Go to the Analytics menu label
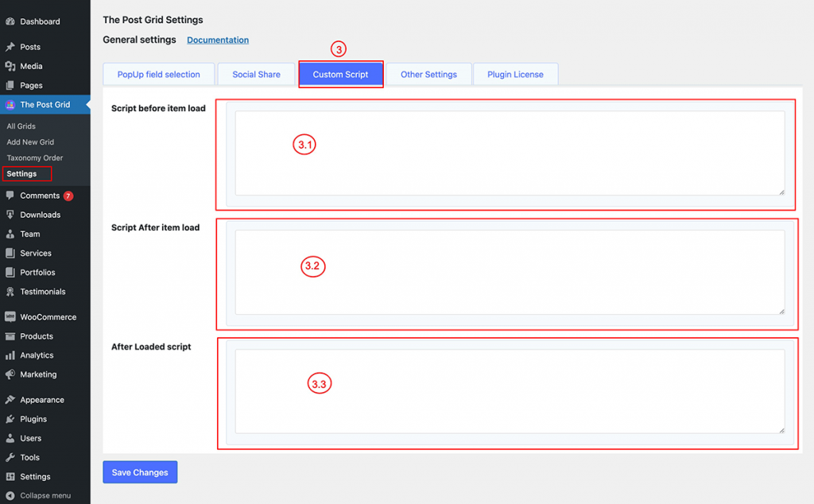This screenshot has width=814, height=504. [37, 355]
